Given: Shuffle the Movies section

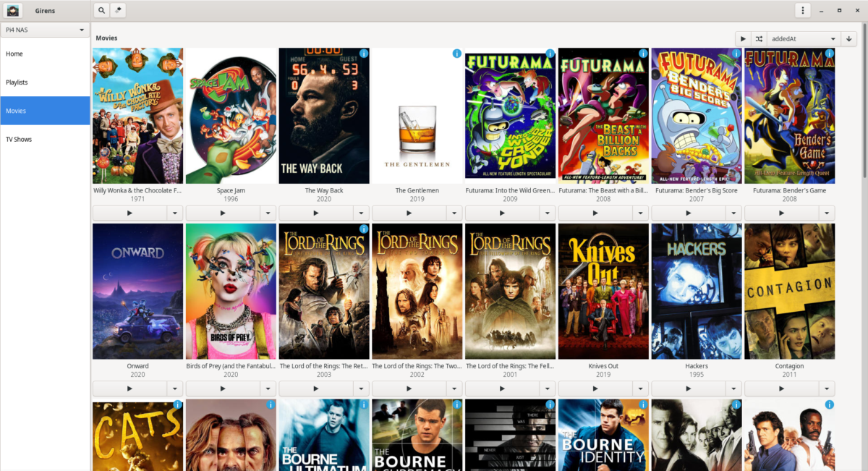Looking at the screenshot, I should tap(759, 39).
